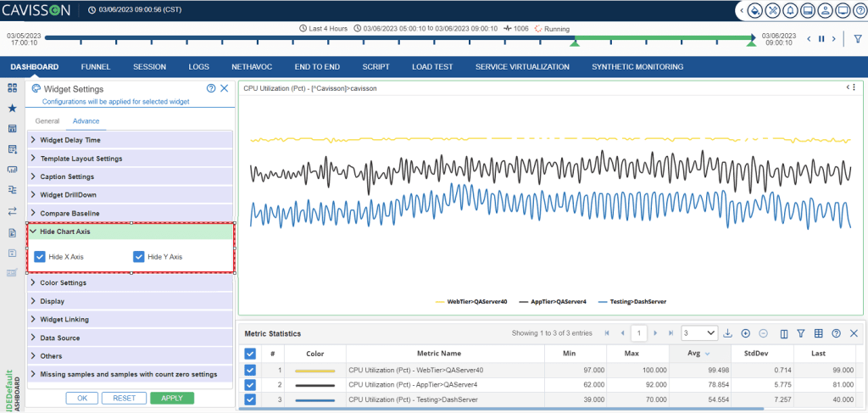Uncheck row 1 WebTier>QAServer40 checkbox

tap(250, 370)
